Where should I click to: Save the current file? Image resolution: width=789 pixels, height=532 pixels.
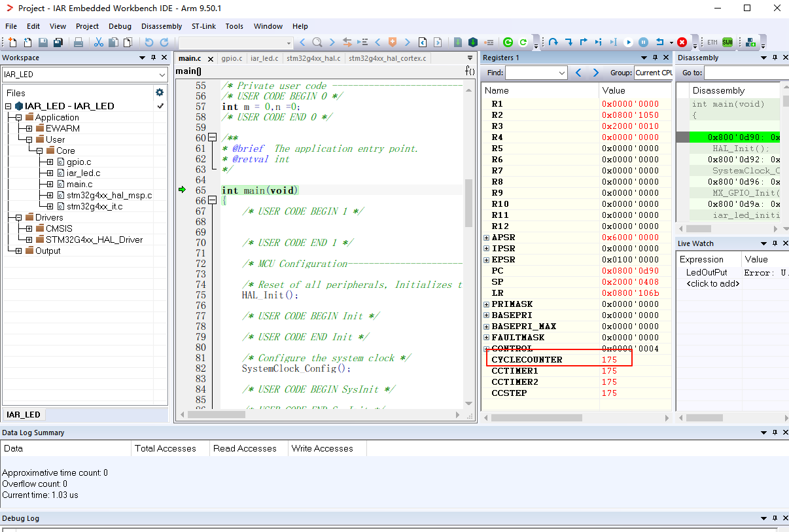pos(43,43)
